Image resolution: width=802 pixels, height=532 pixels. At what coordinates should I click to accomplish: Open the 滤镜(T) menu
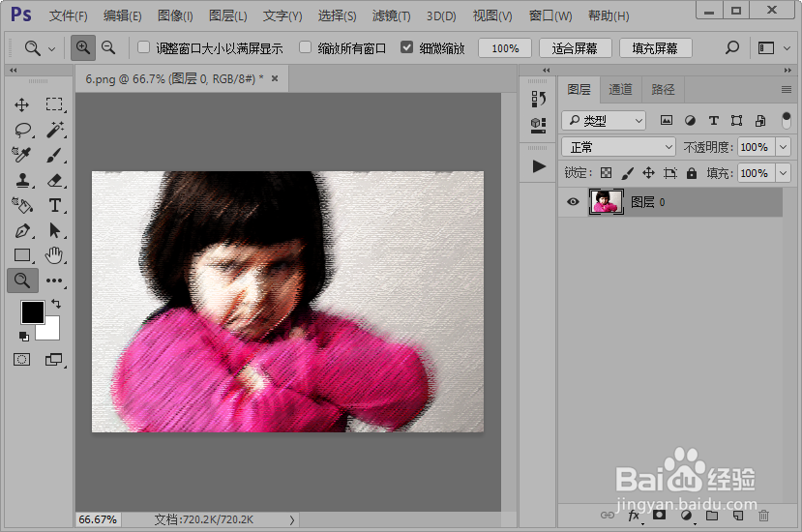391,15
